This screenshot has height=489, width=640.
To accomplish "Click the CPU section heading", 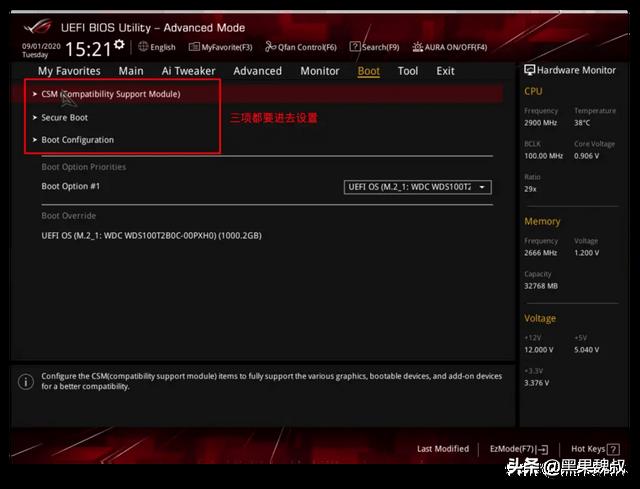I will 533,91.
